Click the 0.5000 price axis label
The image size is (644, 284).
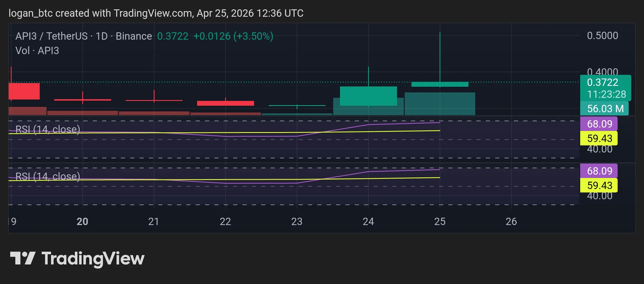point(602,36)
